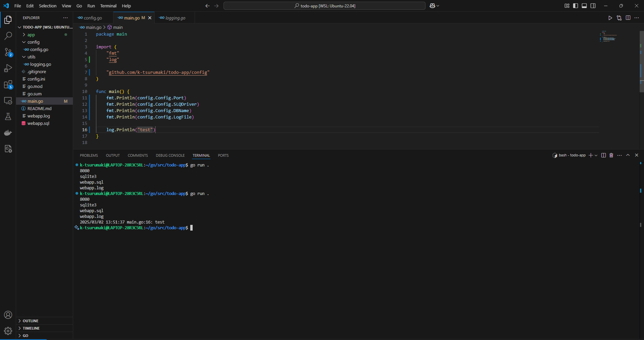The image size is (644, 340).
Task: Open the Terminal menu
Action: point(108,6)
